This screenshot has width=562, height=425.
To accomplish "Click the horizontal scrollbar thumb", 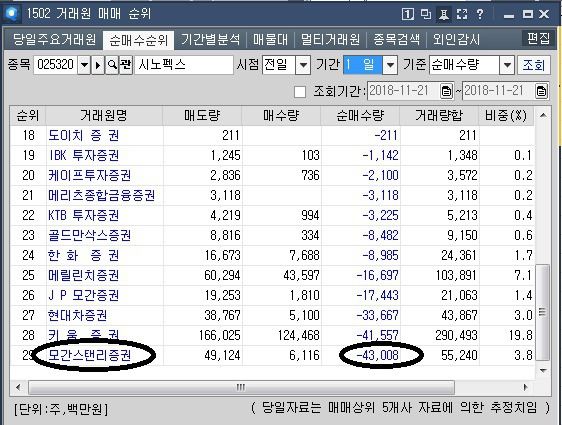I will pyautogui.click(x=241, y=387).
